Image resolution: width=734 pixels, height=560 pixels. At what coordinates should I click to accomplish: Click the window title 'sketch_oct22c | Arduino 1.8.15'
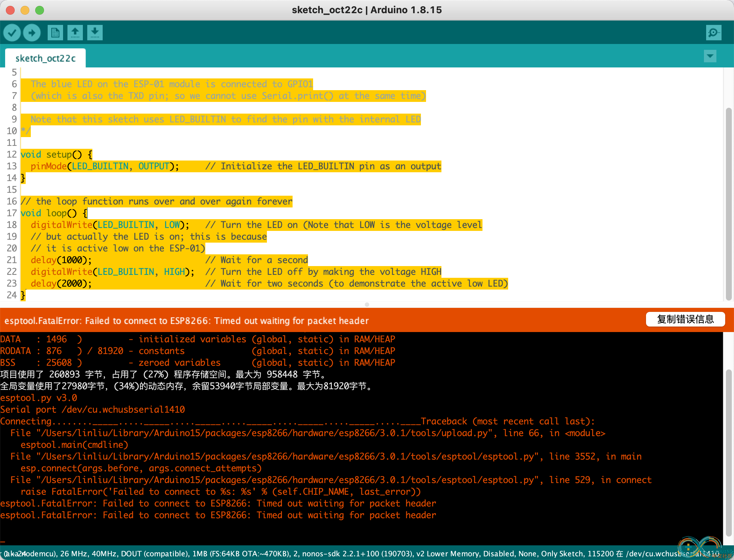click(x=367, y=10)
